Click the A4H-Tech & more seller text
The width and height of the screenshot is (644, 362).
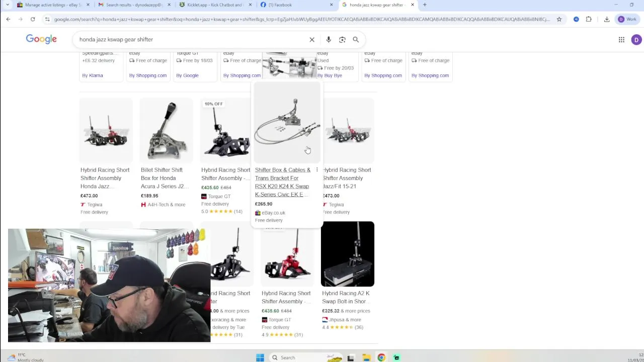pos(167,205)
